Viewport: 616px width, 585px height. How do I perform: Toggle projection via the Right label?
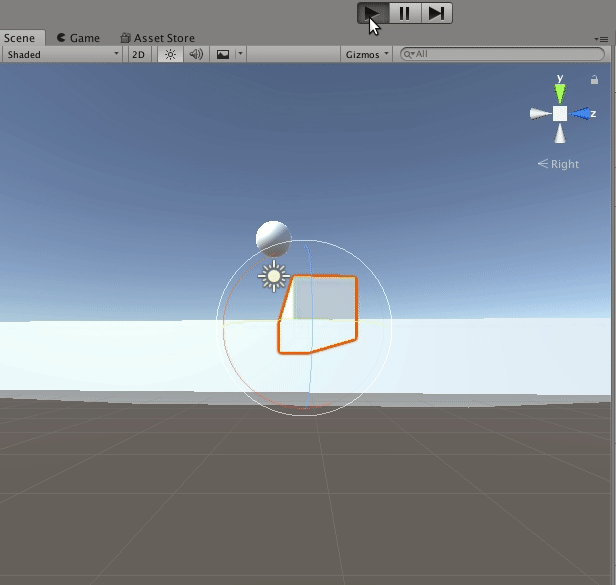click(558, 164)
